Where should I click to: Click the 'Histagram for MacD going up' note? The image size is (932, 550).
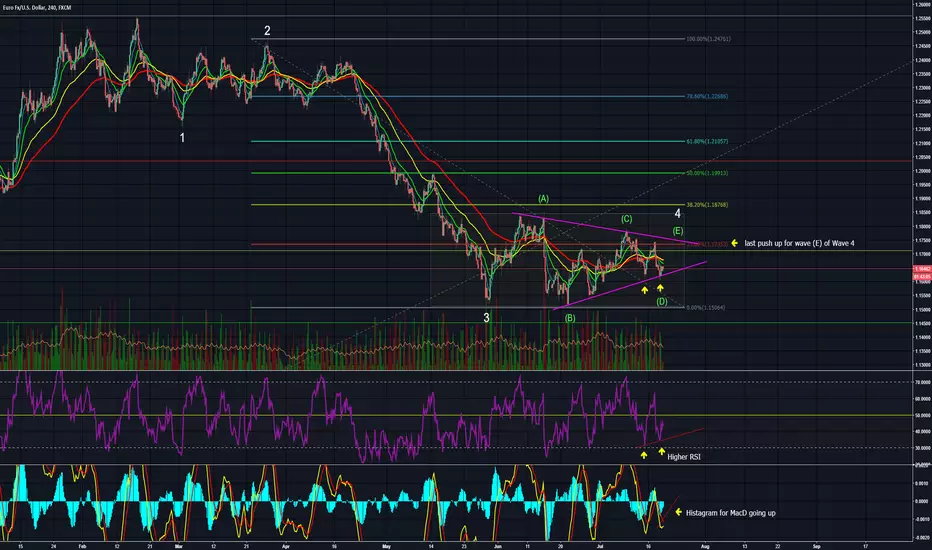pyautogui.click(x=731, y=513)
